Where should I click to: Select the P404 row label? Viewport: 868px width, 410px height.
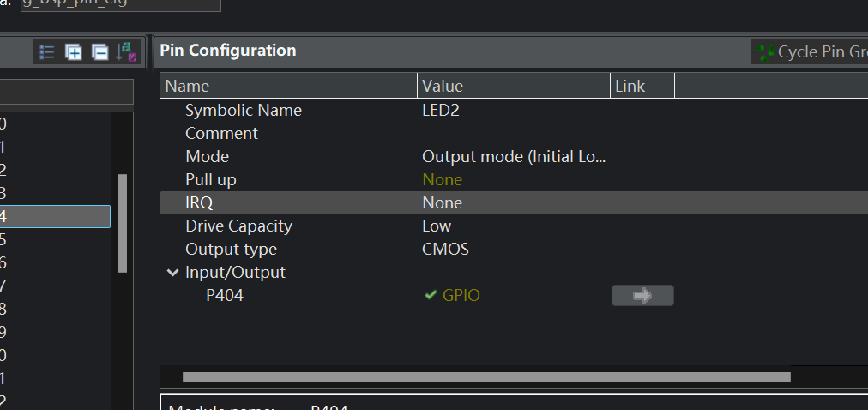(x=225, y=295)
